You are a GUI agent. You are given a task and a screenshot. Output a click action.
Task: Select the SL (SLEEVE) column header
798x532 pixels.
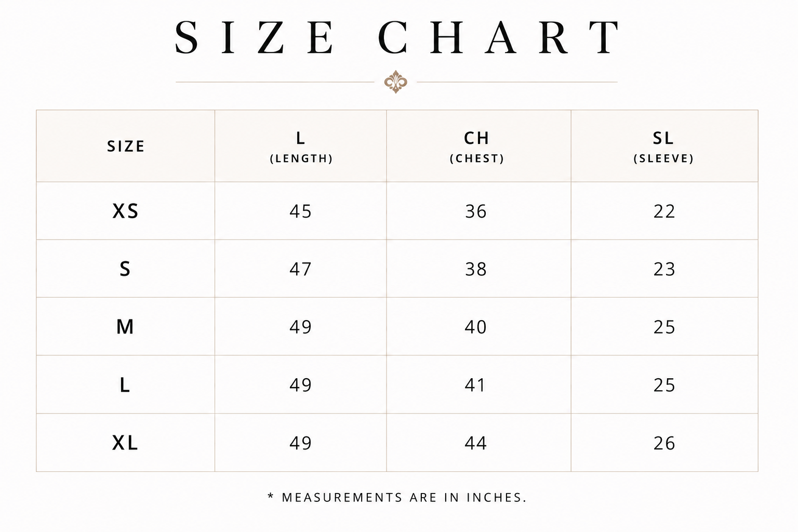point(663,147)
